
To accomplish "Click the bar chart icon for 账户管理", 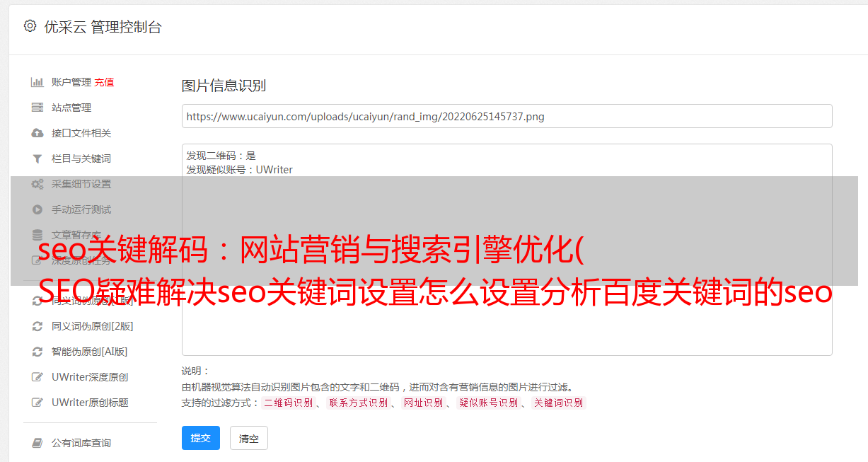I will point(37,82).
